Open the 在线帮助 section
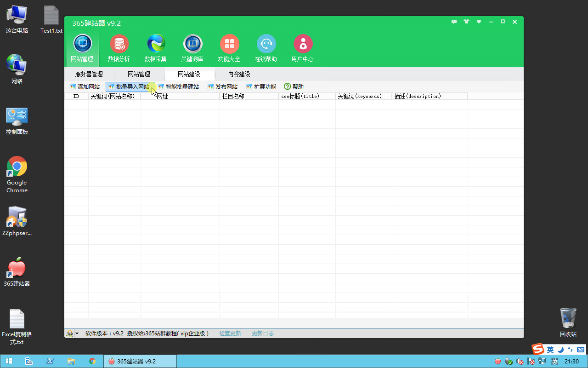 click(266, 49)
